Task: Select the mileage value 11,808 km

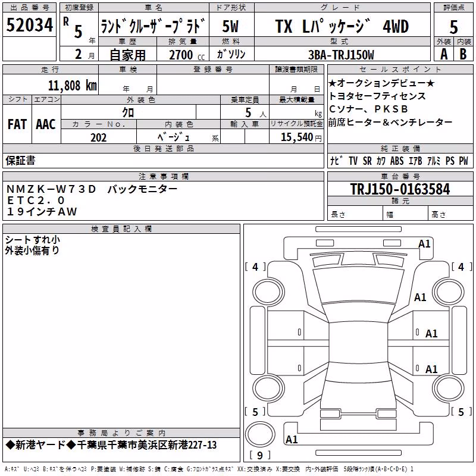Action: point(73,86)
